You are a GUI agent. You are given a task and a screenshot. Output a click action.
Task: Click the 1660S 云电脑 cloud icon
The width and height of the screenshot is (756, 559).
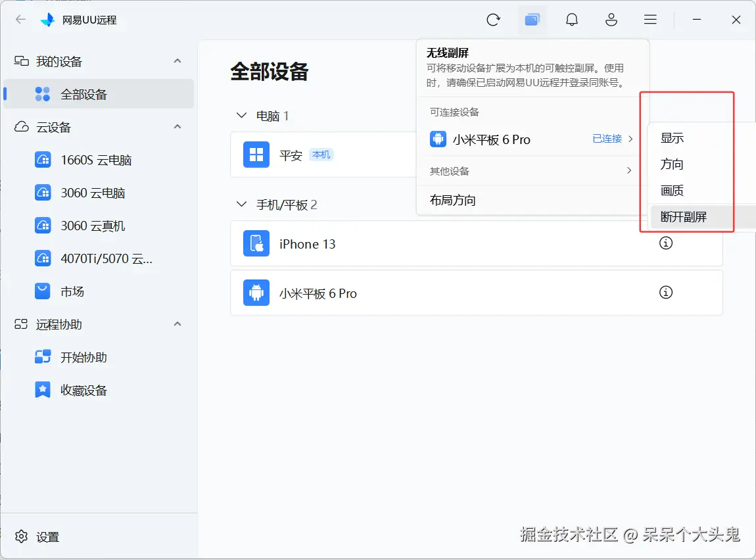click(43, 160)
